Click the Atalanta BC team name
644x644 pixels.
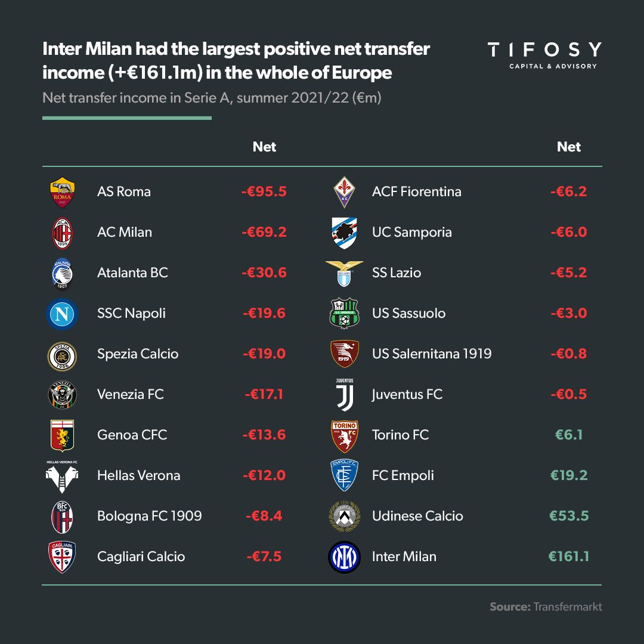tap(132, 273)
